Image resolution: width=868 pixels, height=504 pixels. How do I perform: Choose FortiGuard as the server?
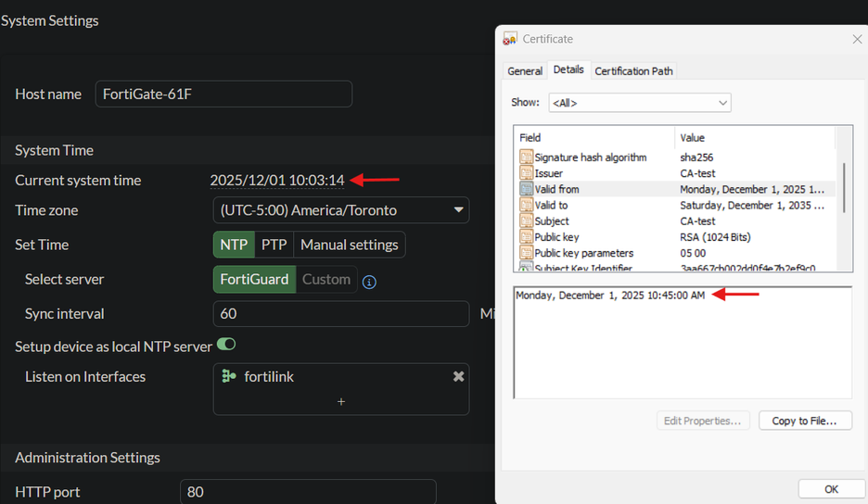255,280
